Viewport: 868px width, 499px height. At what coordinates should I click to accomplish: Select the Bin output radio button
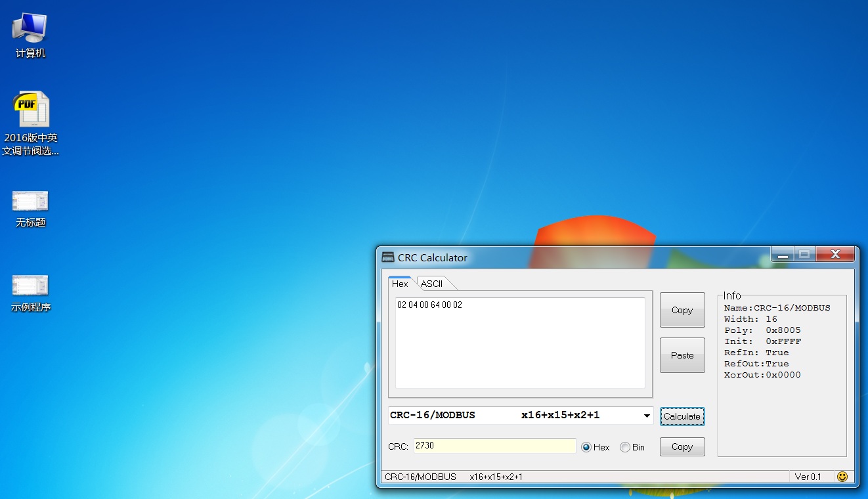[x=625, y=447]
